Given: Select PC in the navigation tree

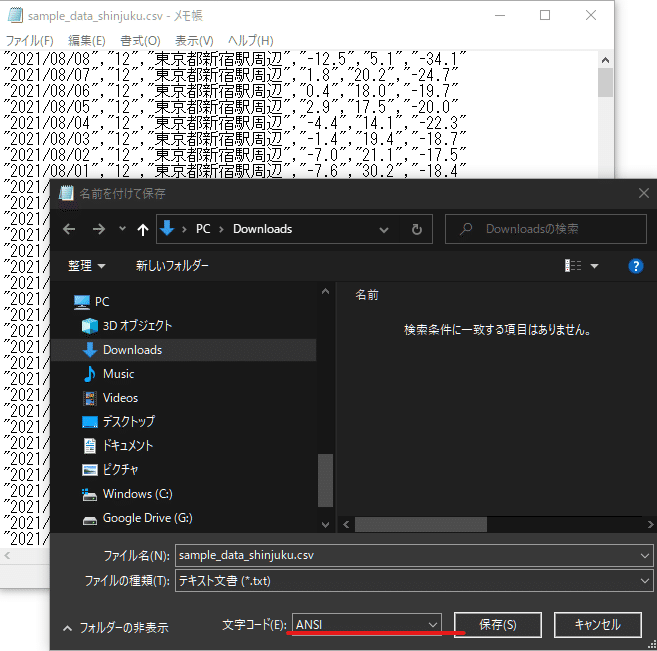Looking at the screenshot, I should [91, 302].
